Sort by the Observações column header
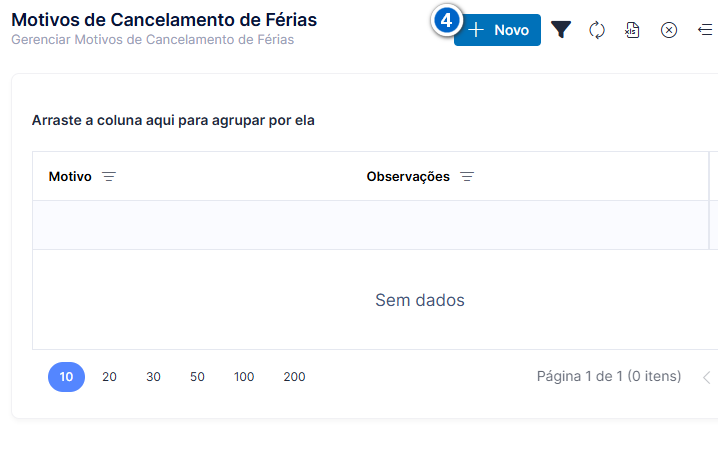 [408, 177]
